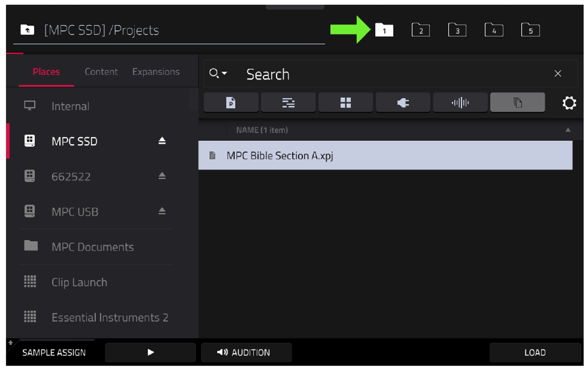Viewport: 588px width, 373px height.
Task: Eject the 662522 drive
Action: pos(162,176)
